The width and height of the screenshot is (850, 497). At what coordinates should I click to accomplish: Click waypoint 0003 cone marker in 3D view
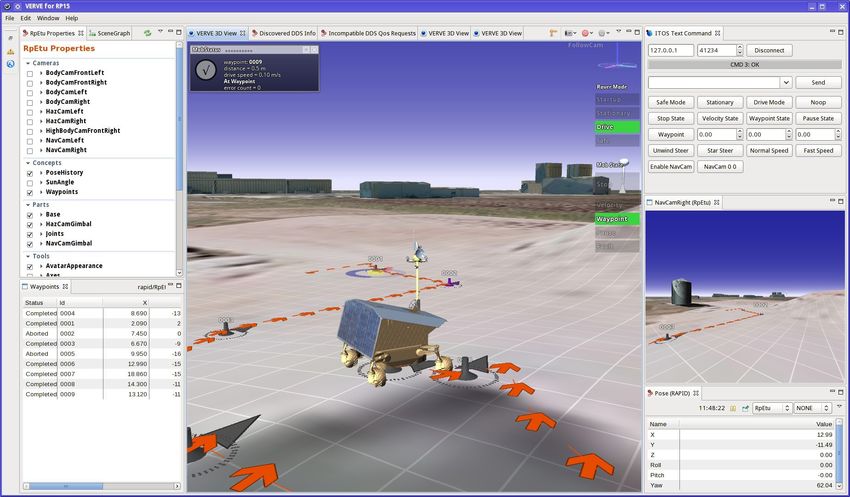point(225,328)
